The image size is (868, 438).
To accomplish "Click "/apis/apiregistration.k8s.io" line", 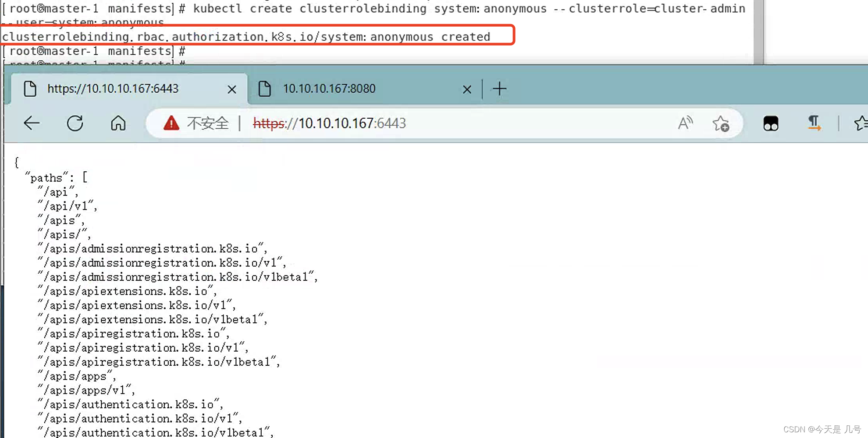I will 133,333.
